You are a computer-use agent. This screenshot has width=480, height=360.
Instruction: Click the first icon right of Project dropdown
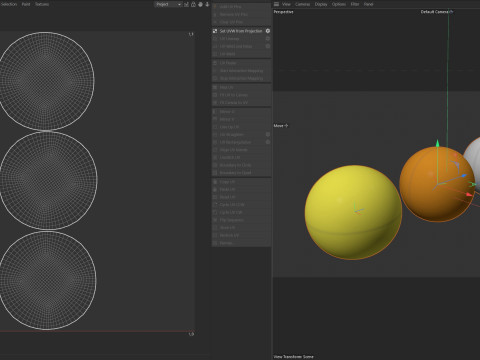(x=186, y=4)
